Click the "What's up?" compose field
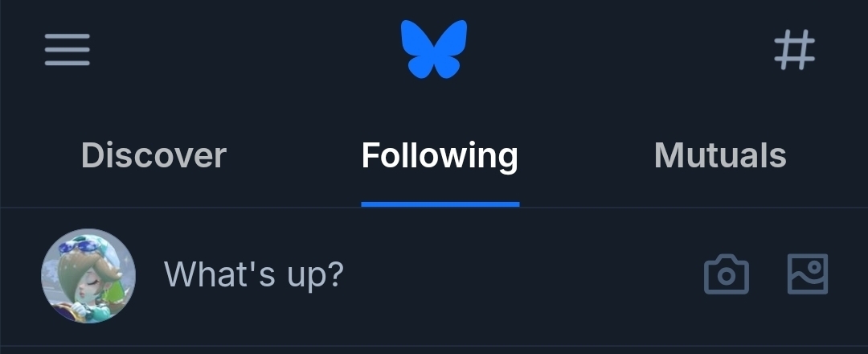 254,275
